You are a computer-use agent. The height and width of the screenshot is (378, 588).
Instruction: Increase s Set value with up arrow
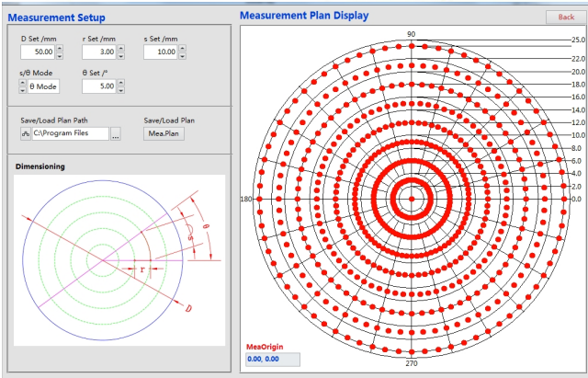coord(182,48)
